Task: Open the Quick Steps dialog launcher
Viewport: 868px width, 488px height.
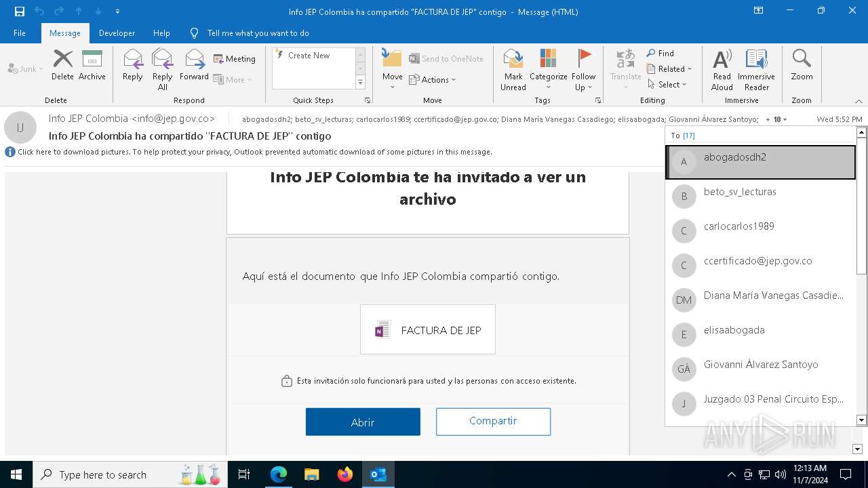Action: [368, 100]
